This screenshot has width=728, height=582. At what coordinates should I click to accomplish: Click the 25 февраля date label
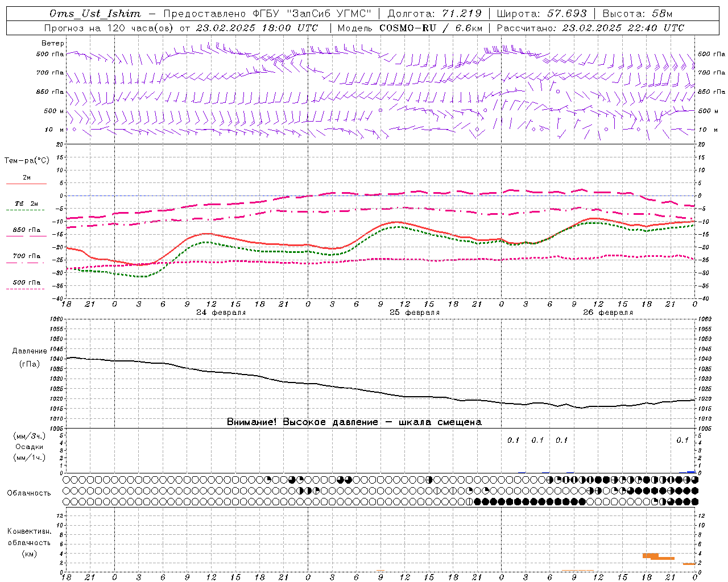coord(415,313)
